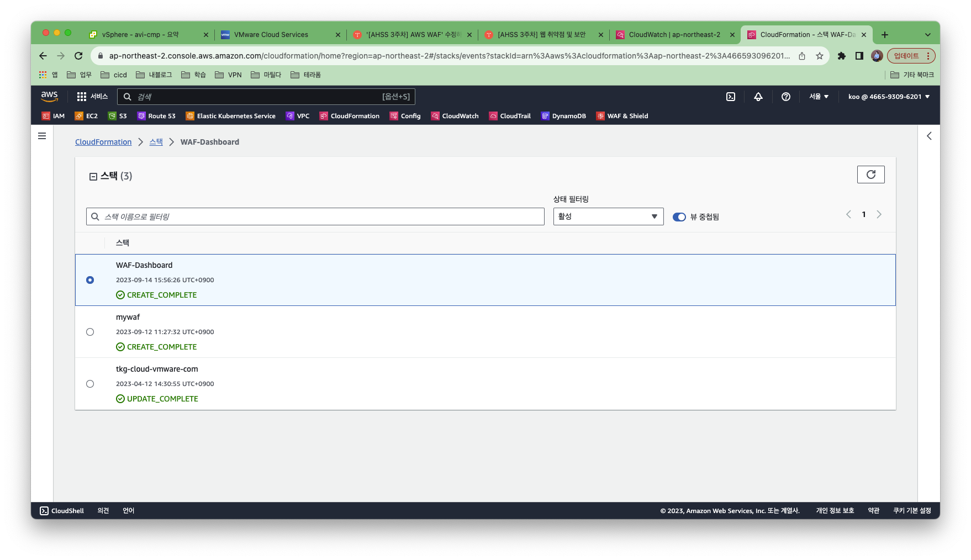
Task: Select the mywaf stack radio button
Action: [90, 332]
